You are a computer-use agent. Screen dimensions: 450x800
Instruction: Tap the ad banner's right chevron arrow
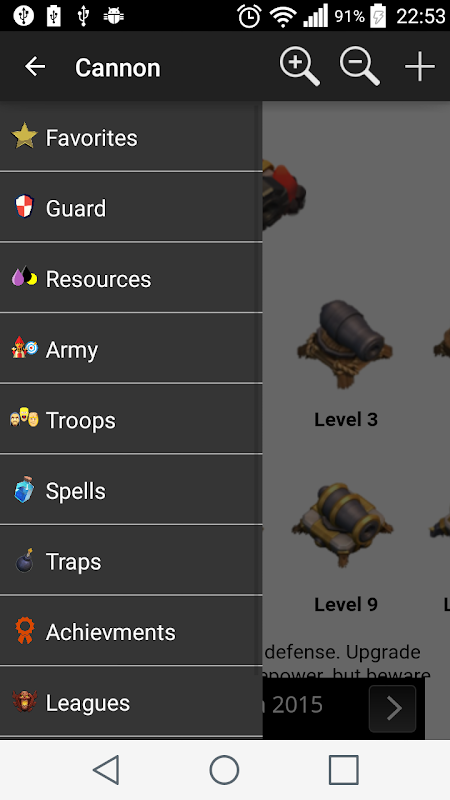[x=392, y=708]
